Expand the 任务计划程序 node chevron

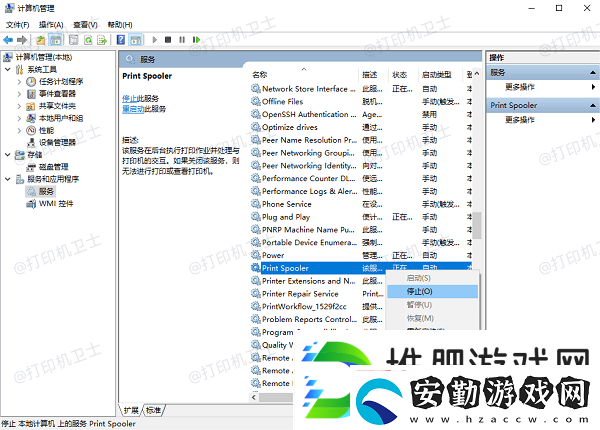(19, 81)
